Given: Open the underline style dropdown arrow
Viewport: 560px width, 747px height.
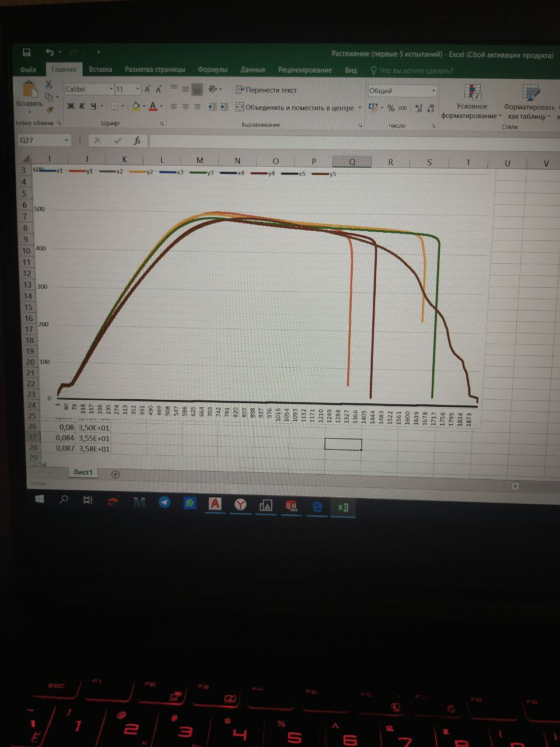Looking at the screenshot, I should pyautogui.click(x=101, y=106).
